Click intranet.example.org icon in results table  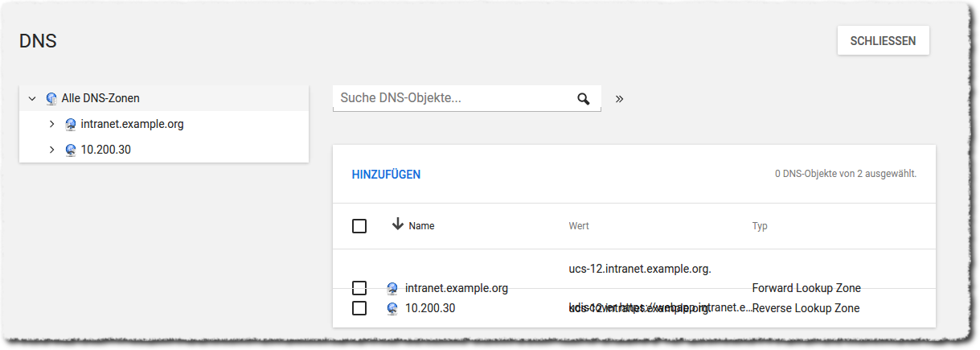point(392,288)
